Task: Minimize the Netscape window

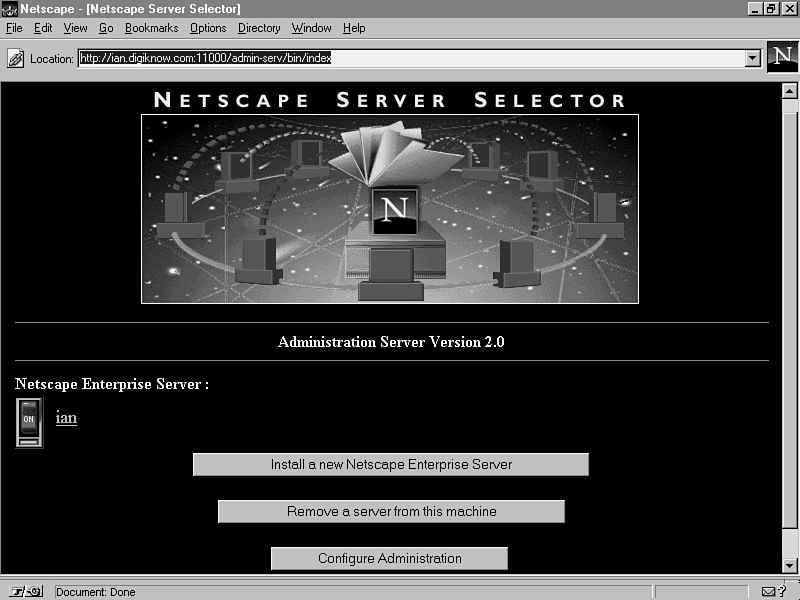Action: click(x=756, y=9)
